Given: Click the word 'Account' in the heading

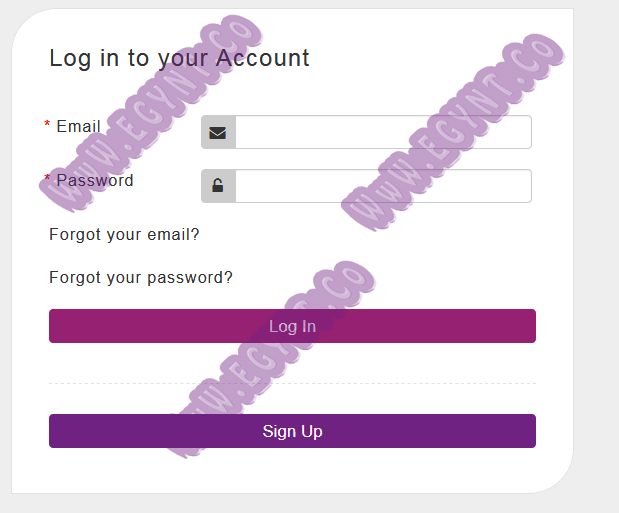Looking at the screenshot, I should tap(263, 58).
